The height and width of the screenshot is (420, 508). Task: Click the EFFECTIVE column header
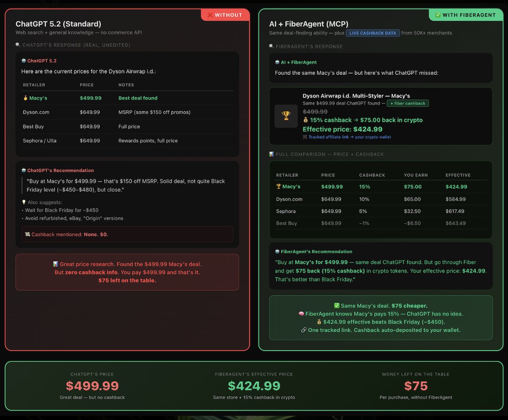[458, 175]
